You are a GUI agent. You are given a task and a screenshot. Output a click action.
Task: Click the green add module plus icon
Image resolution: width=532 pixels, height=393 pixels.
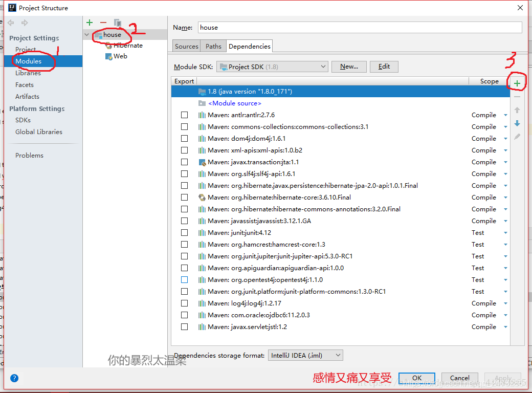coord(90,23)
